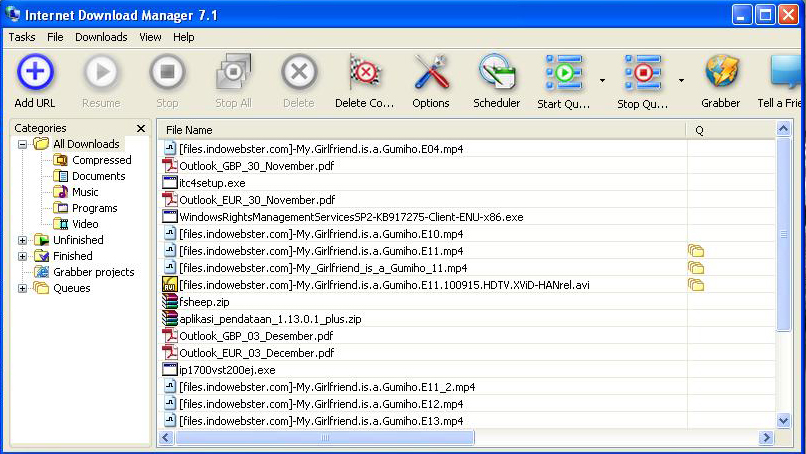This screenshot has width=806, height=454.
Task: Click the Start Queue icon
Action: point(564,72)
